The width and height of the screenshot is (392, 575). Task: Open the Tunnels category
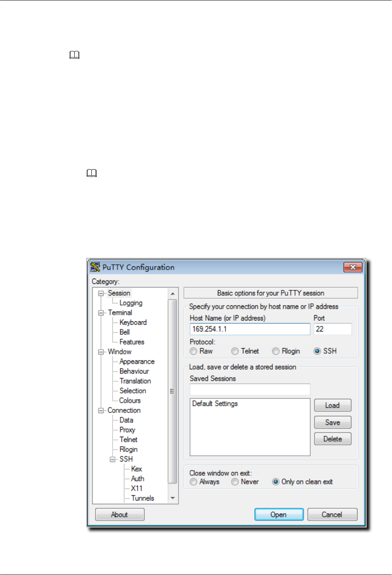[143, 498]
